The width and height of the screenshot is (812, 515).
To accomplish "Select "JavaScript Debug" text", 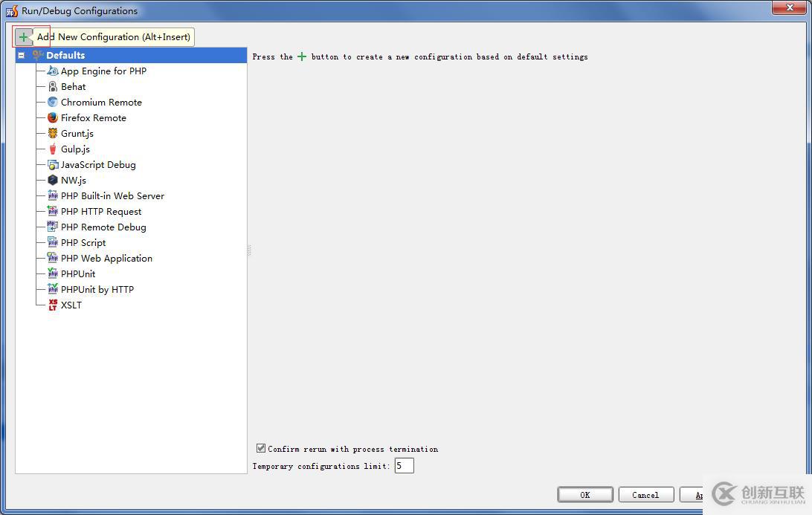I will [x=98, y=164].
